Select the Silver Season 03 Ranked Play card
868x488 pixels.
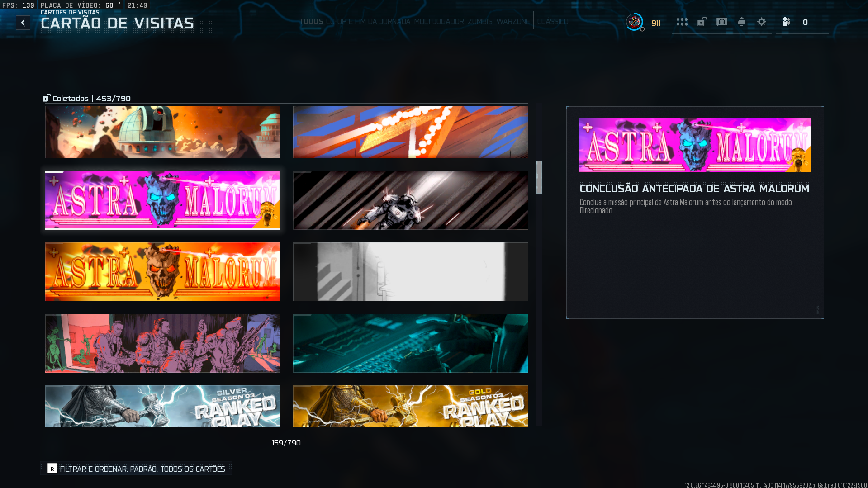[x=163, y=406]
